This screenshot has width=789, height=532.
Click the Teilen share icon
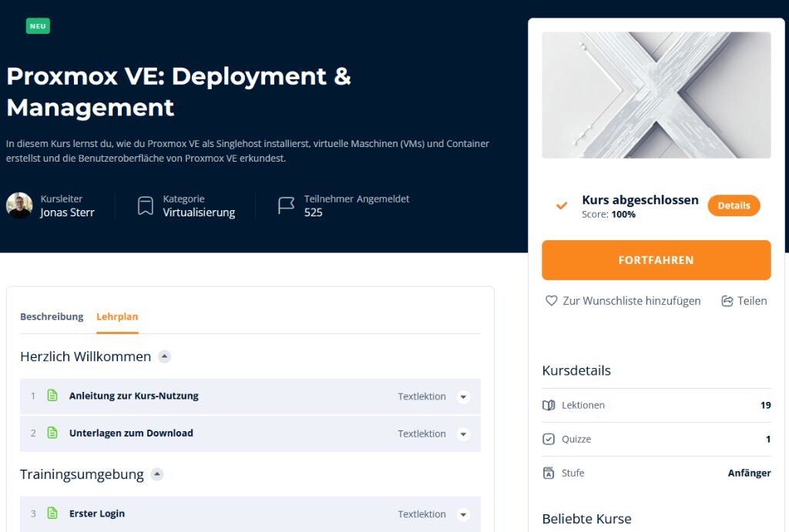pyautogui.click(x=727, y=301)
